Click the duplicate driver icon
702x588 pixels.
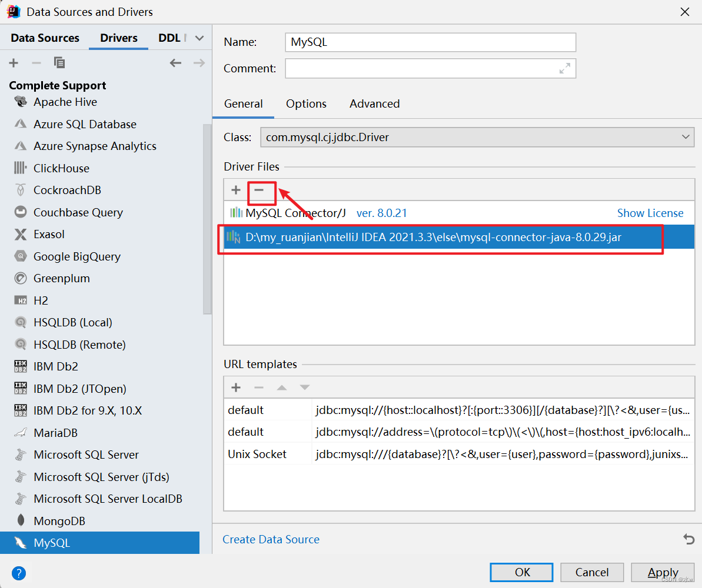pyautogui.click(x=59, y=62)
